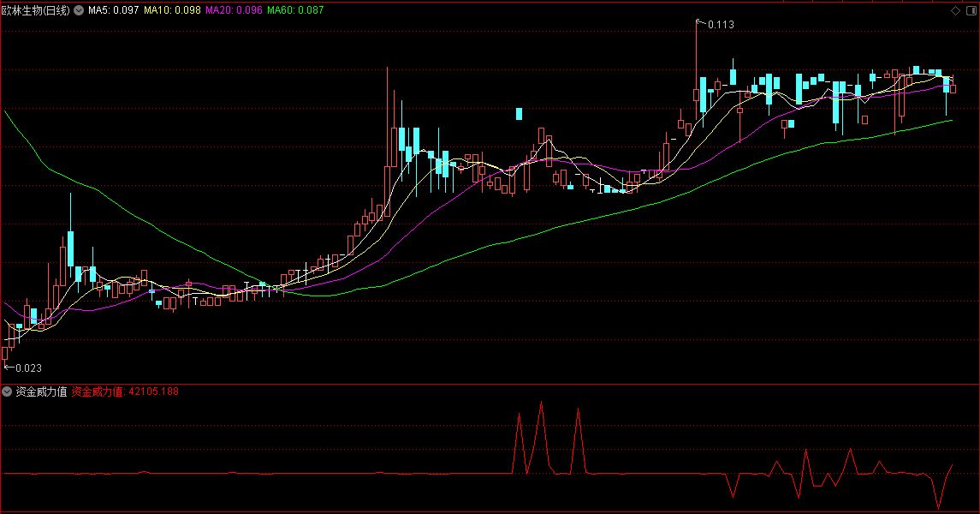Screen dimensions: 980x514
Task: Toggle the side panel icon at top right
Action: tap(970, 10)
